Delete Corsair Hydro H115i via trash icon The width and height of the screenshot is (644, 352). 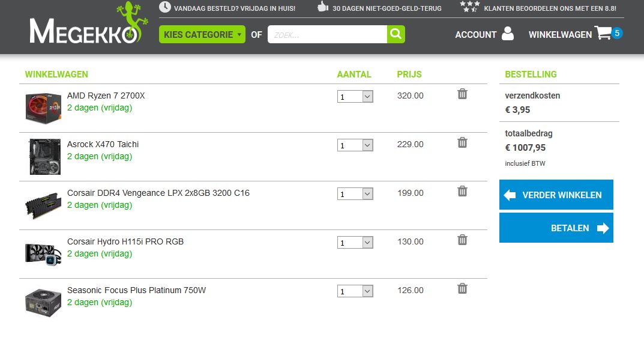(462, 240)
